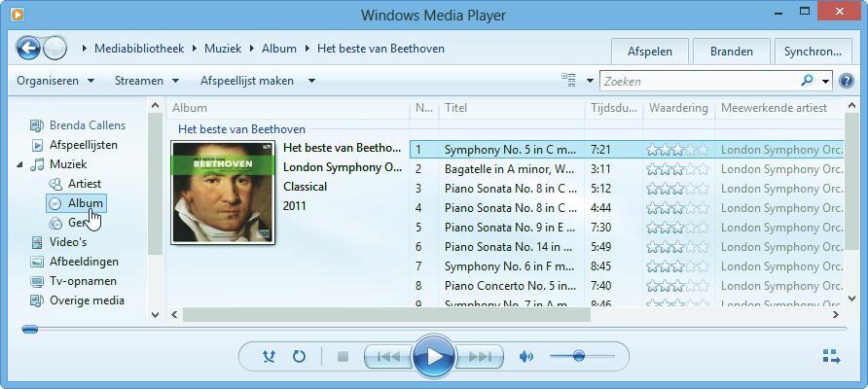Click the Forward navigation arrow button
The height and width of the screenshot is (389, 868).
pos(55,49)
